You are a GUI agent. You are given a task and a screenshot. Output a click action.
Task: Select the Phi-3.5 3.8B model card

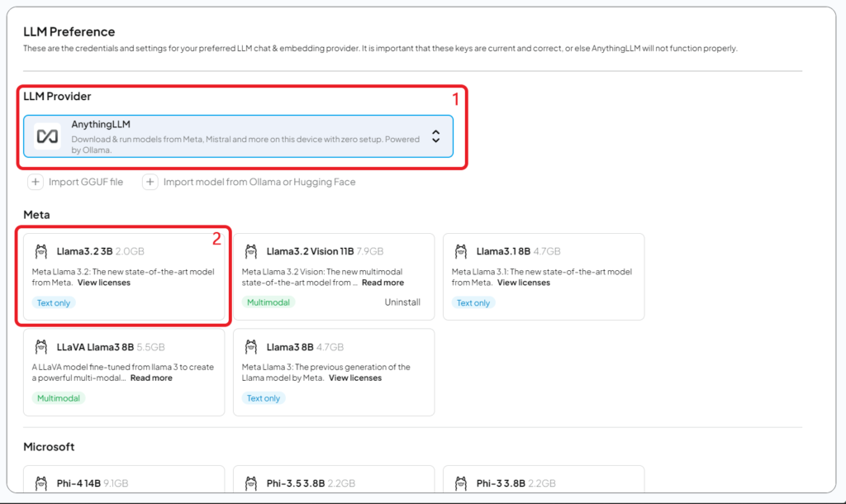tap(334, 479)
